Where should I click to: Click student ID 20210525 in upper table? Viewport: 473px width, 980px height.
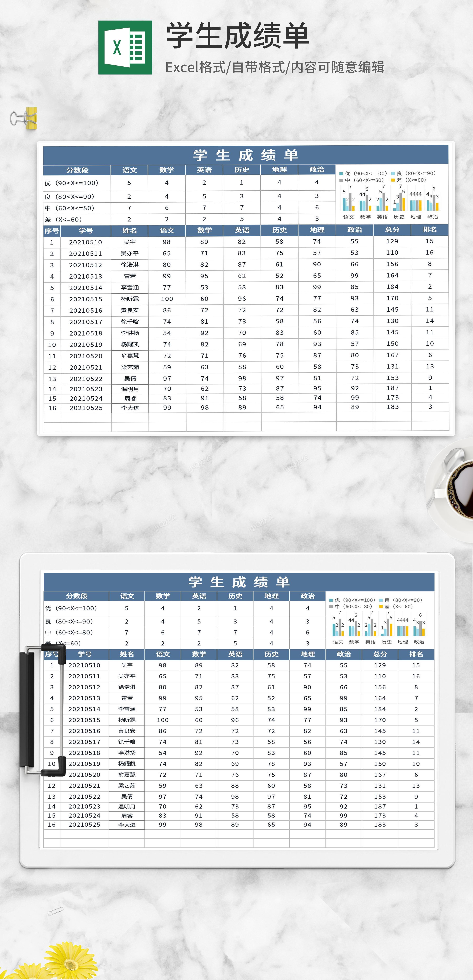[x=86, y=408]
